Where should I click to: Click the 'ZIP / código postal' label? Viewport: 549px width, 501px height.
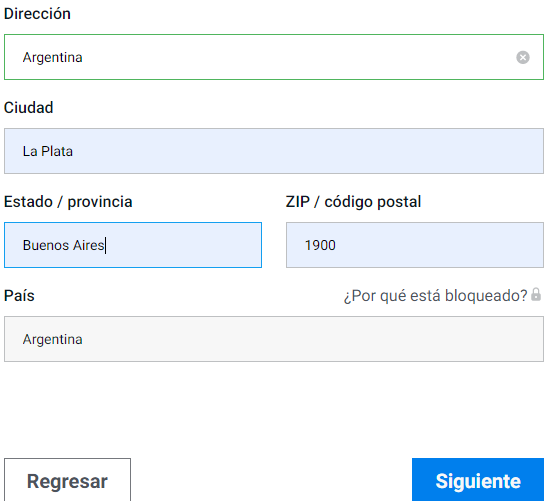(x=353, y=202)
